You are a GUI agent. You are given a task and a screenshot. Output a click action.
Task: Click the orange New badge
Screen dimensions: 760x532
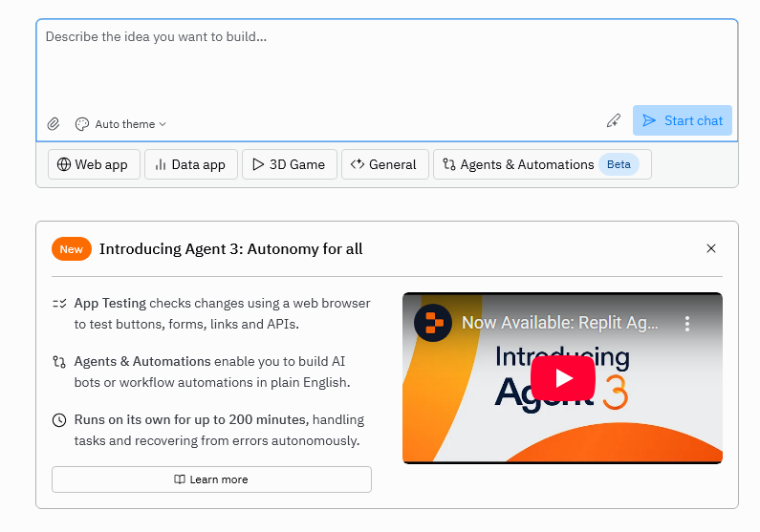(72, 249)
